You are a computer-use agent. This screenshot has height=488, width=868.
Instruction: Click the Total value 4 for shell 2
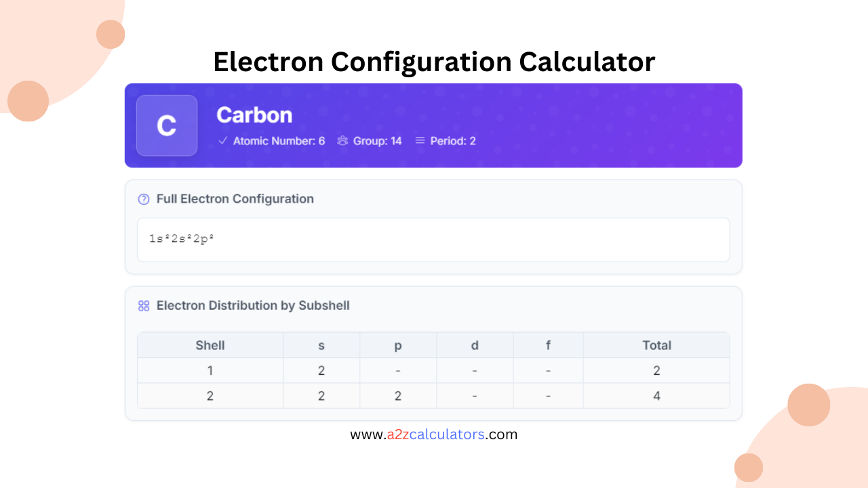point(656,395)
